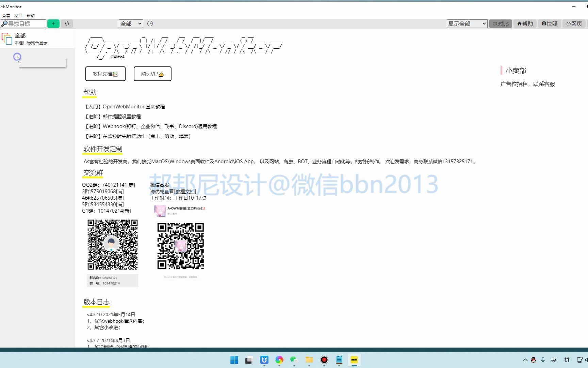Viewport: 588px width, 368px height.
Task: Click the QQ penguin tray icon
Action: (534, 360)
